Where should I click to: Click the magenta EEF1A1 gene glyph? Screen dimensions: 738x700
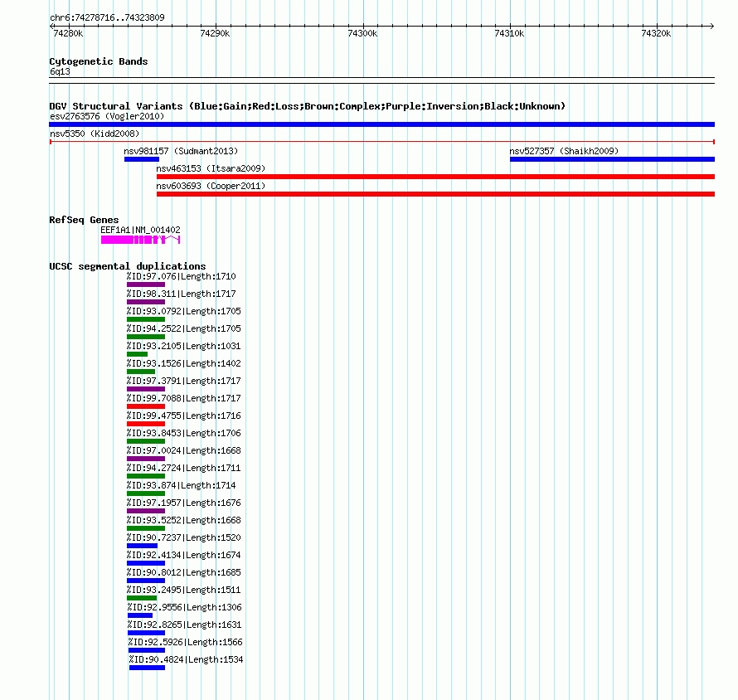coord(140,240)
